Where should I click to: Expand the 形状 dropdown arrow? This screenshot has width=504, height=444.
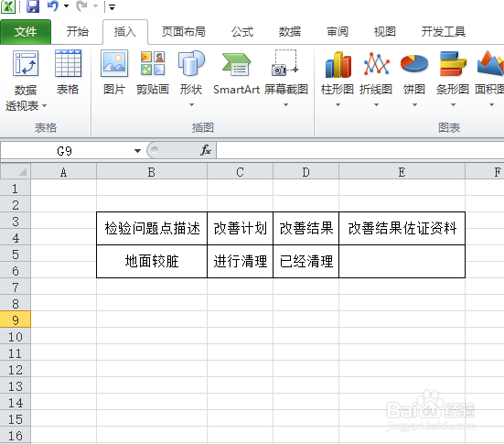pos(191,105)
